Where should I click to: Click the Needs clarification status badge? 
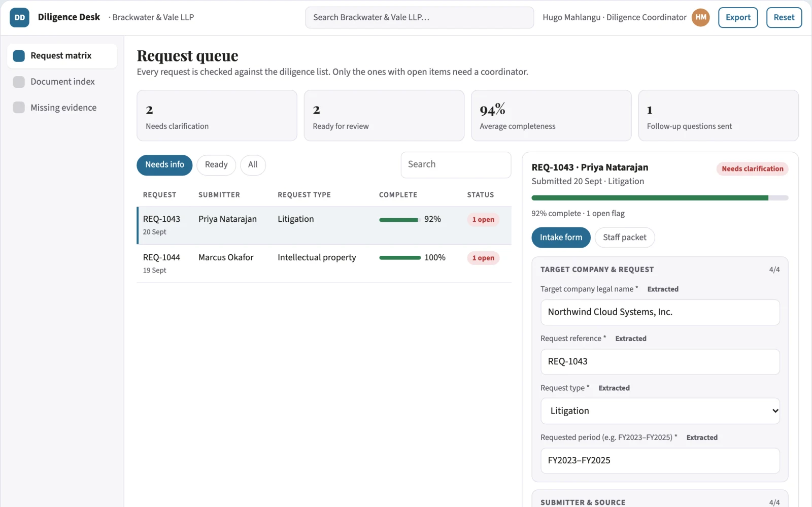[752, 169]
